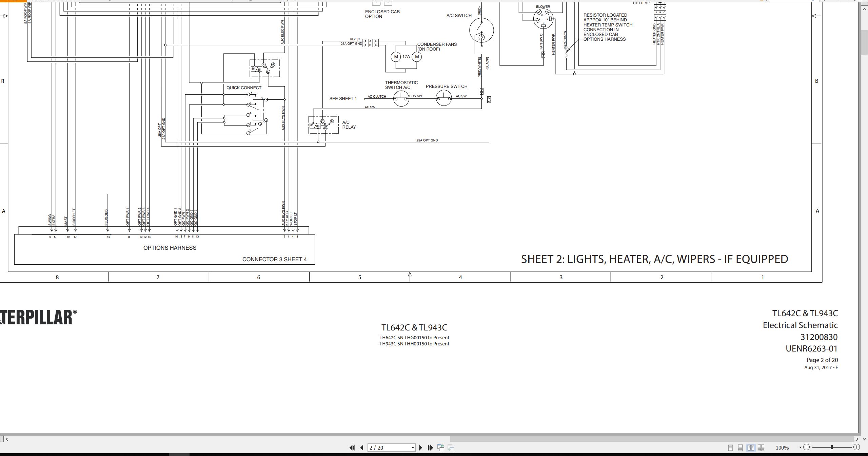Toggle the two-page facing layout
868x456 pixels.
pos(751,448)
